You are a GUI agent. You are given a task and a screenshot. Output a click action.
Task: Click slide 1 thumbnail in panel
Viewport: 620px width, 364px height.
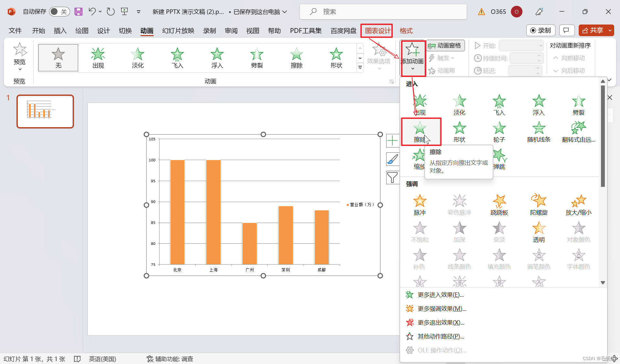tap(45, 111)
